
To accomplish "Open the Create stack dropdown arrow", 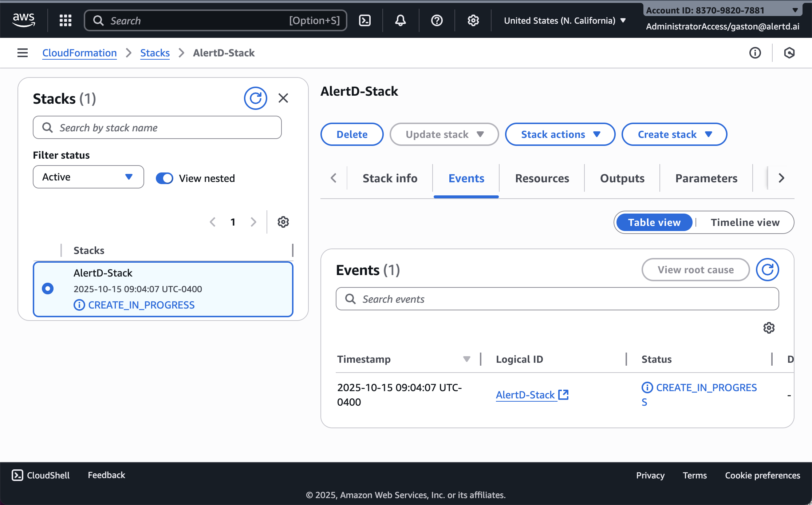I will (709, 134).
